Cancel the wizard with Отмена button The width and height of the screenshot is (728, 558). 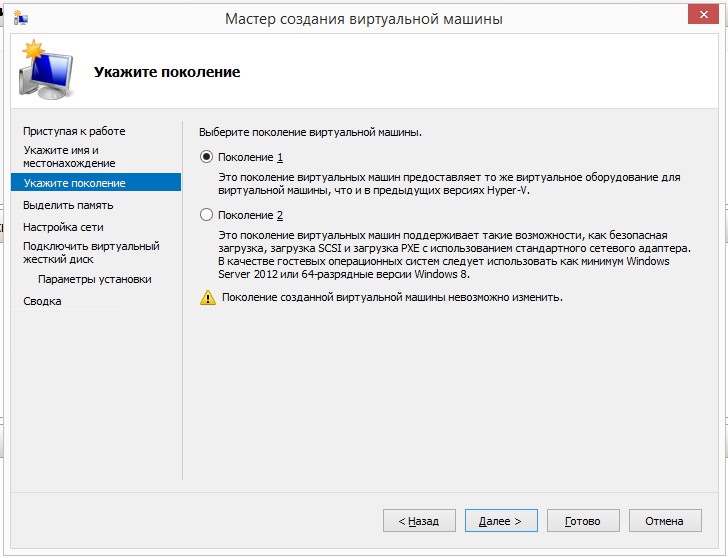click(x=665, y=521)
